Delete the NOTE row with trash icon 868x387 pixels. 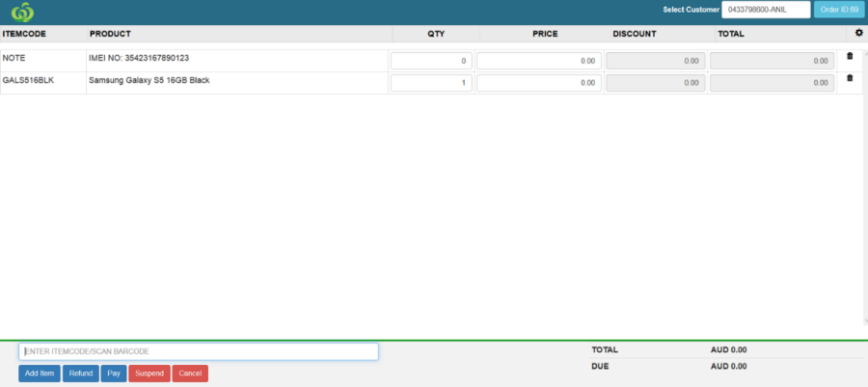coord(850,56)
